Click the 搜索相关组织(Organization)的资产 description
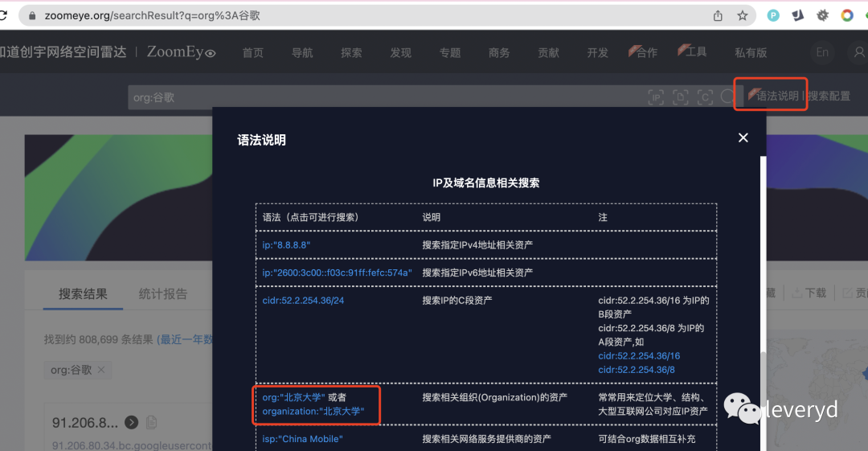This screenshot has height=451, width=868. coord(494,397)
